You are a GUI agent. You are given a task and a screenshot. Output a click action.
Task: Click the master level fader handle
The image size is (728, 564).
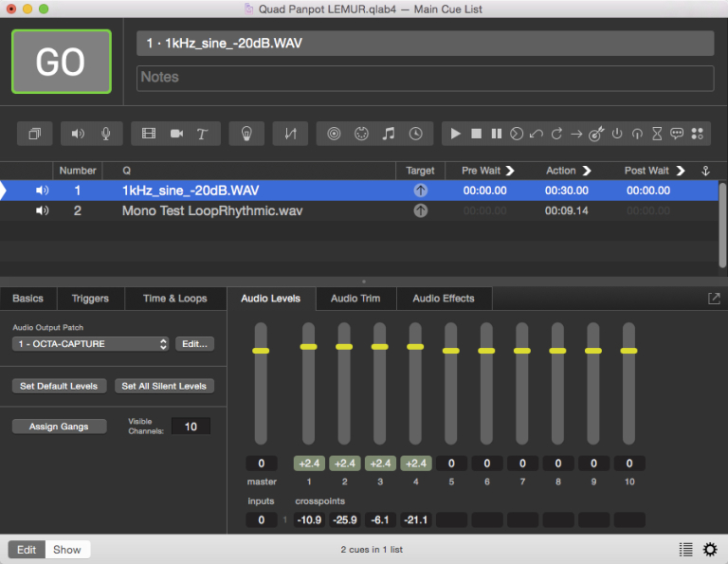tap(261, 351)
